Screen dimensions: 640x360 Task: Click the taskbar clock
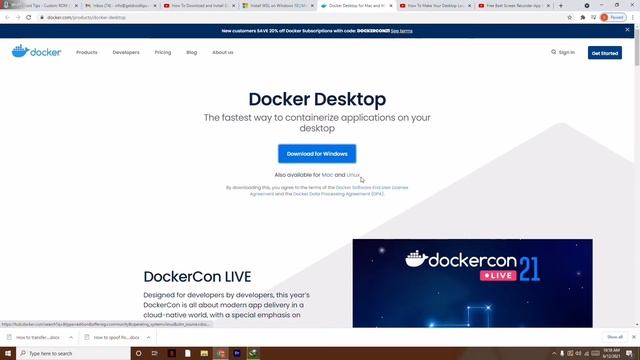[x=611, y=353]
